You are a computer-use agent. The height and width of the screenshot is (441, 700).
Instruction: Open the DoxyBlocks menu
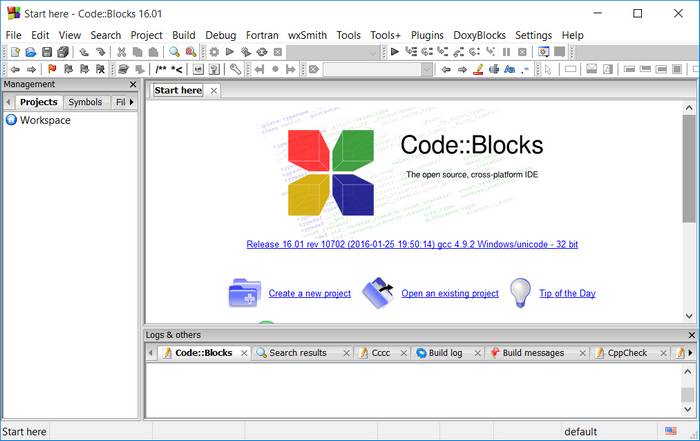pos(479,35)
